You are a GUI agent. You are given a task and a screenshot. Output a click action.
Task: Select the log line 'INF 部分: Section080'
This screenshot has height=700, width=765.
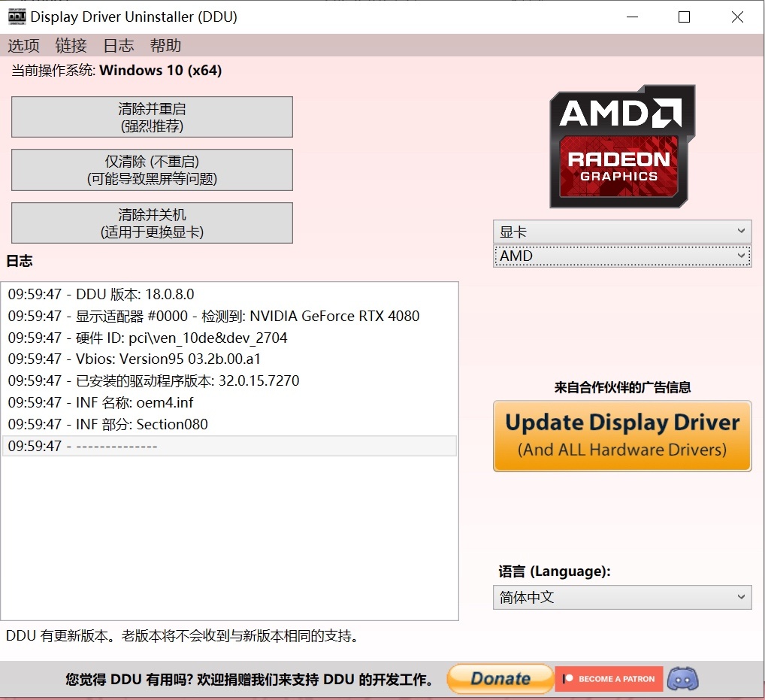(x=229, y=424)
